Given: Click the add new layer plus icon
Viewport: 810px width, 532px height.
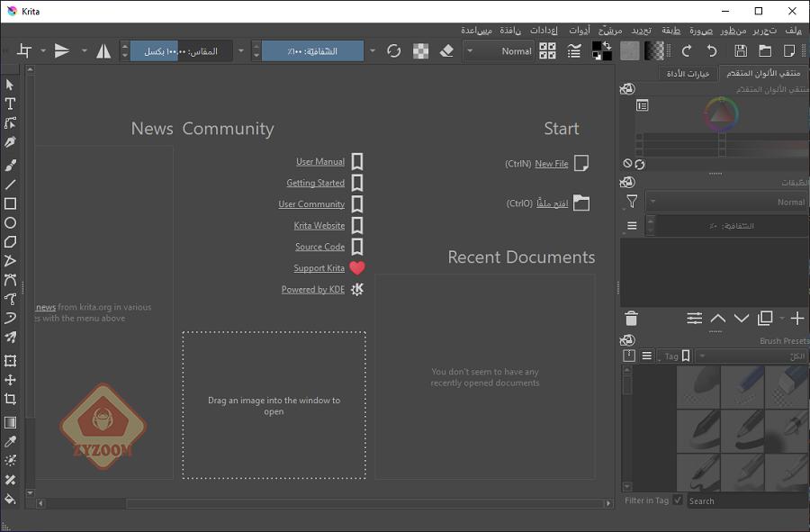Looking at the screenshot, I should coord(797,318).
